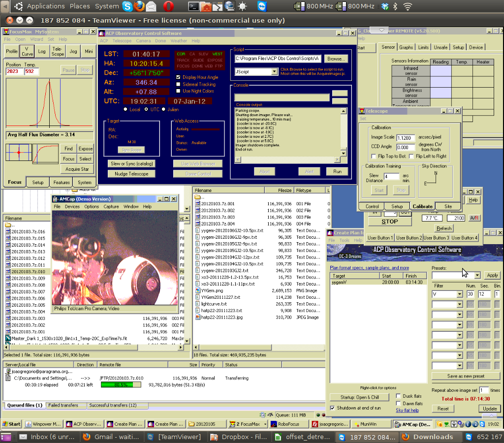
Task: Click the FocusMax crosshair star-position graphic
Action: (19, 153)
